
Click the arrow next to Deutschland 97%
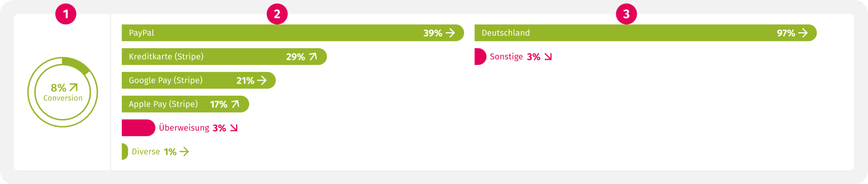point(803,33)
